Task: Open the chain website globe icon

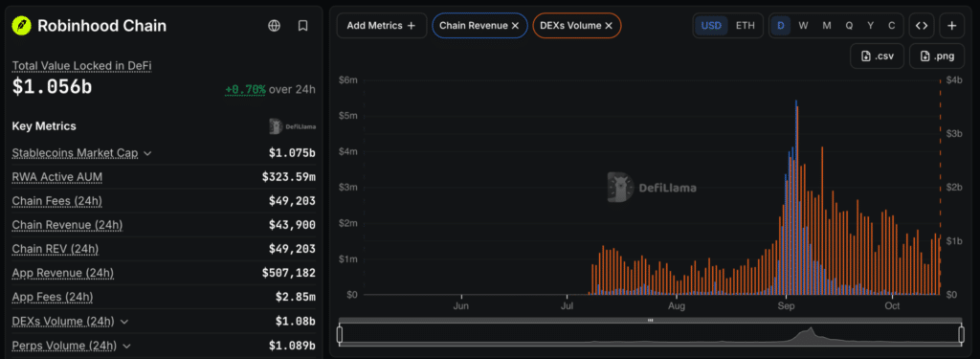Action: pos(274,26)
